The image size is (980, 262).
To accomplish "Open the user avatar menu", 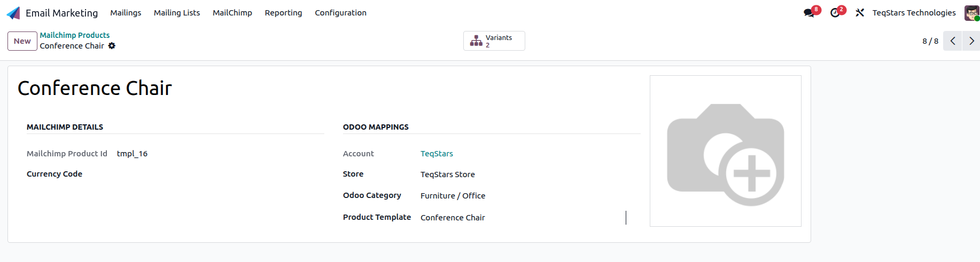I will [x=972, y=13].
